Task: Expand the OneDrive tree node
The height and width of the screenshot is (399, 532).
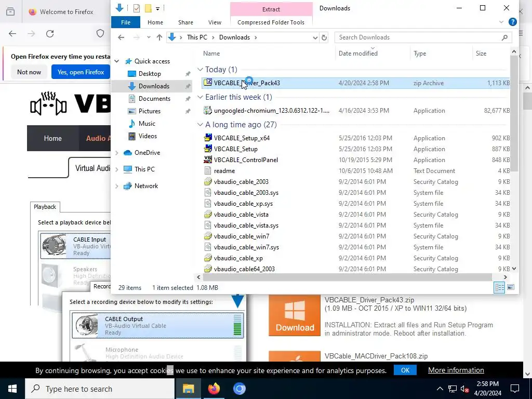Action: tap(117, 153)
